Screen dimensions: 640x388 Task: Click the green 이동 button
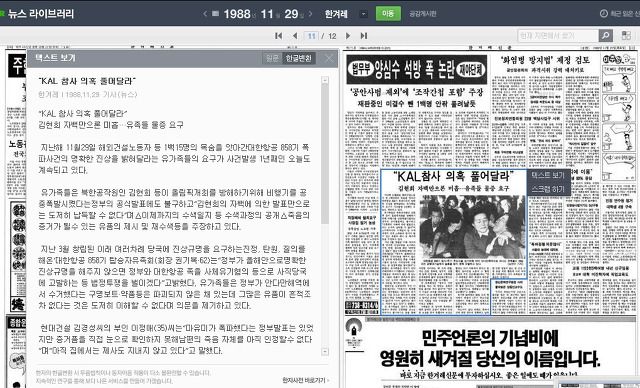388,13
